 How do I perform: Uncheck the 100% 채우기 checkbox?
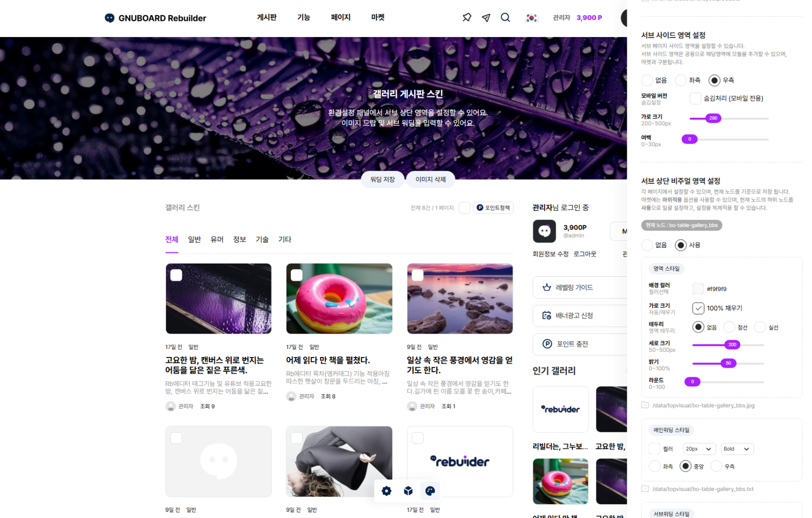click(698, 308)
